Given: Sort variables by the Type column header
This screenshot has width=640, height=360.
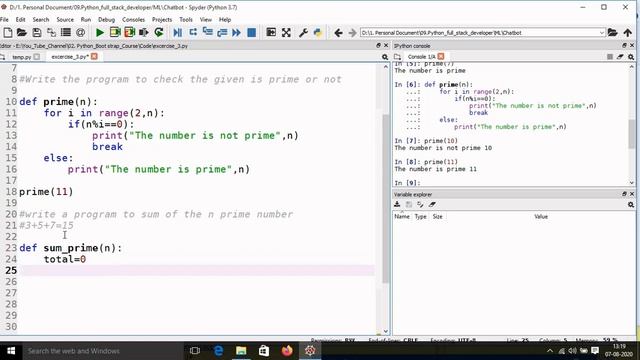Looking at the screenshot, I should (x=420, y=216).
